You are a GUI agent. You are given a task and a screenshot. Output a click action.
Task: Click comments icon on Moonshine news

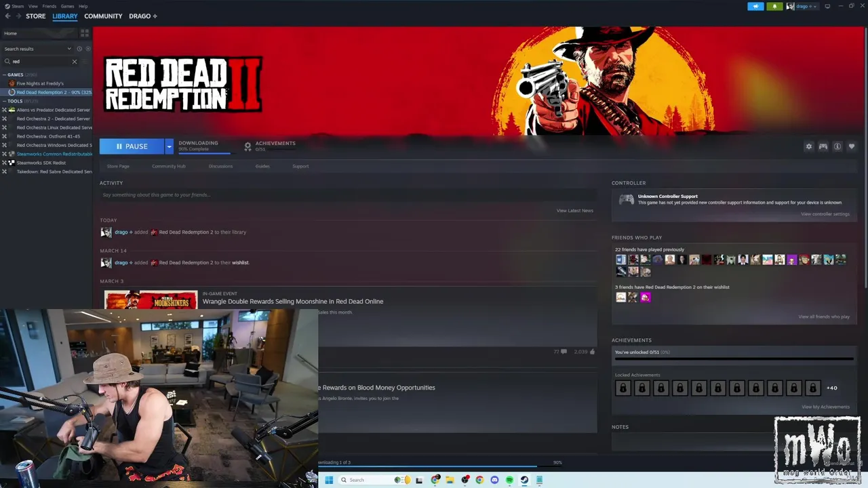pos(564,352)
